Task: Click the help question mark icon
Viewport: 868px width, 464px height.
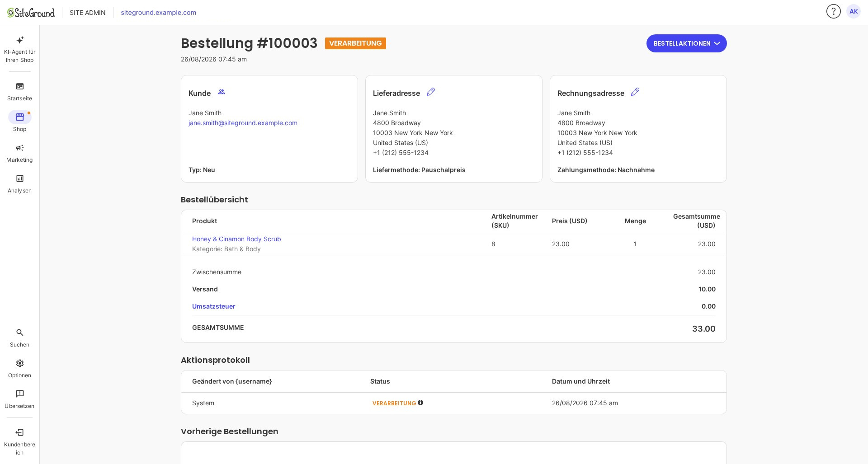Action: click(x=833, y=11)
